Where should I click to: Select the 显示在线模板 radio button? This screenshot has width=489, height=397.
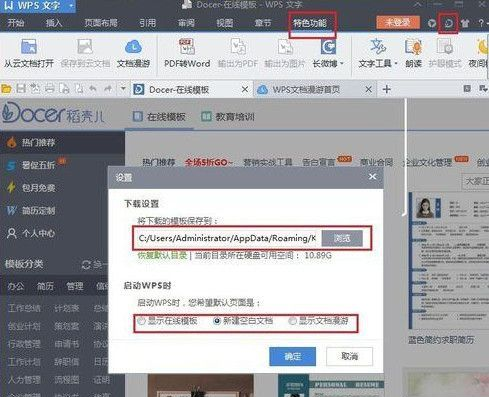click(142, 321)
